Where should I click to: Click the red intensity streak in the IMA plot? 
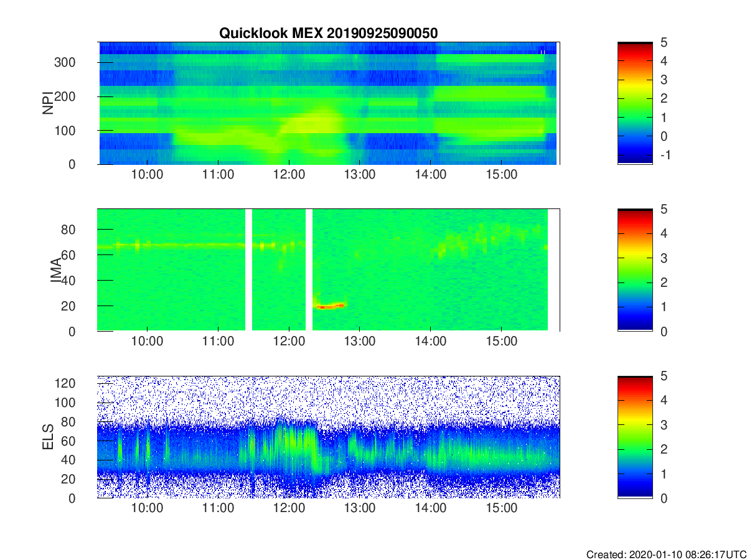point(331,306)
